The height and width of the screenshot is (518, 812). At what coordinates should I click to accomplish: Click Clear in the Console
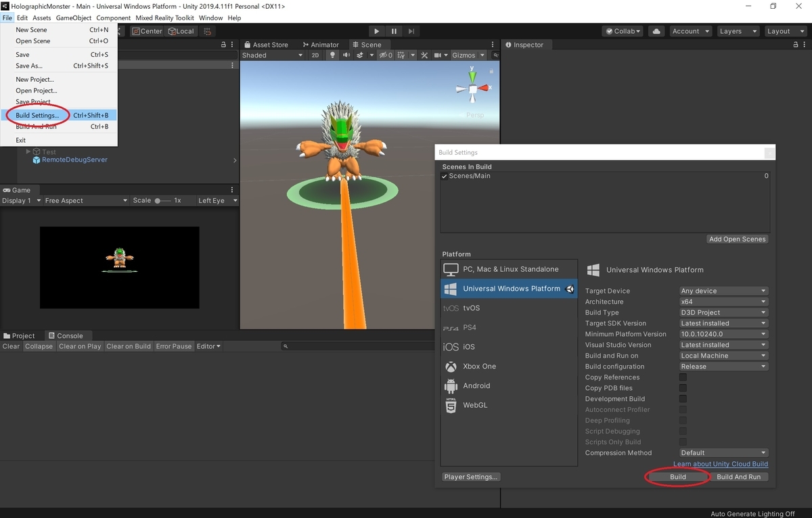(x=12, y=346)
